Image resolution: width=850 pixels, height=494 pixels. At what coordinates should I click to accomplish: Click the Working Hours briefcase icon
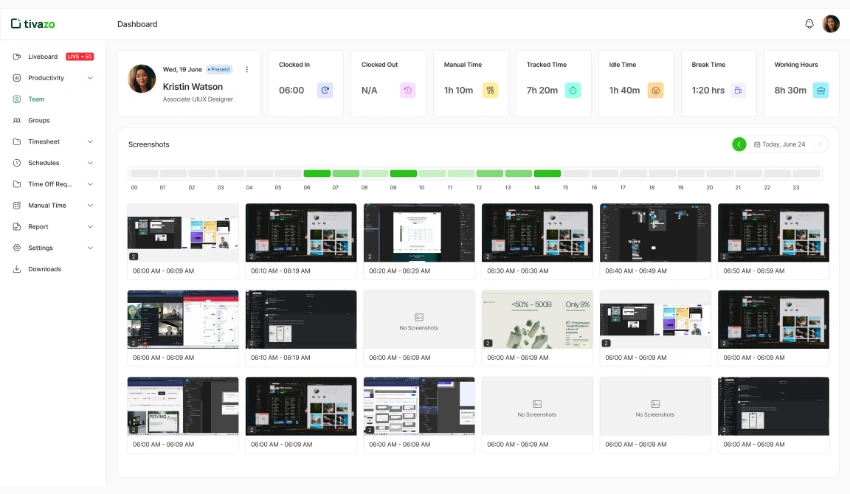pos(821,90)
